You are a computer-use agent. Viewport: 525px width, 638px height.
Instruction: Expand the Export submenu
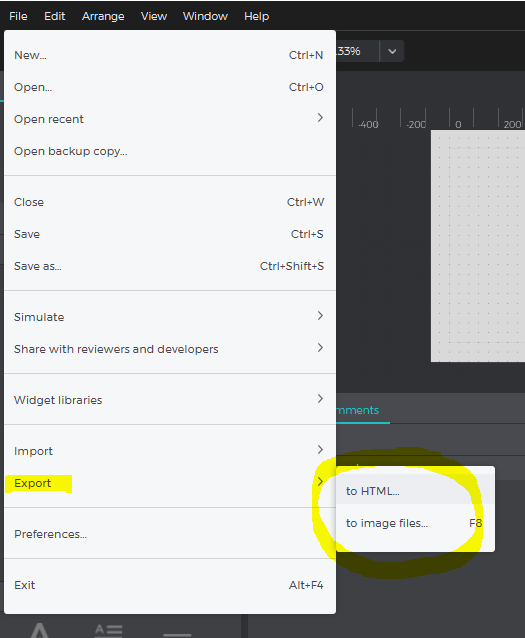[170, 483]
